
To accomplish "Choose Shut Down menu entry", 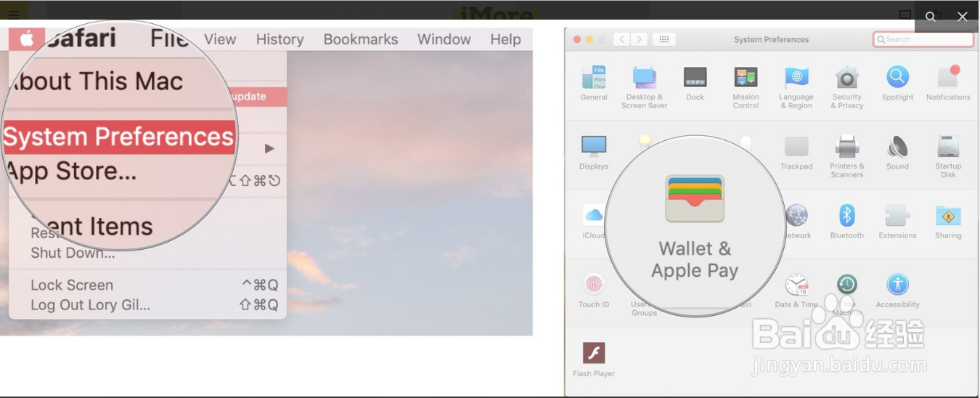I will point(73,253).
